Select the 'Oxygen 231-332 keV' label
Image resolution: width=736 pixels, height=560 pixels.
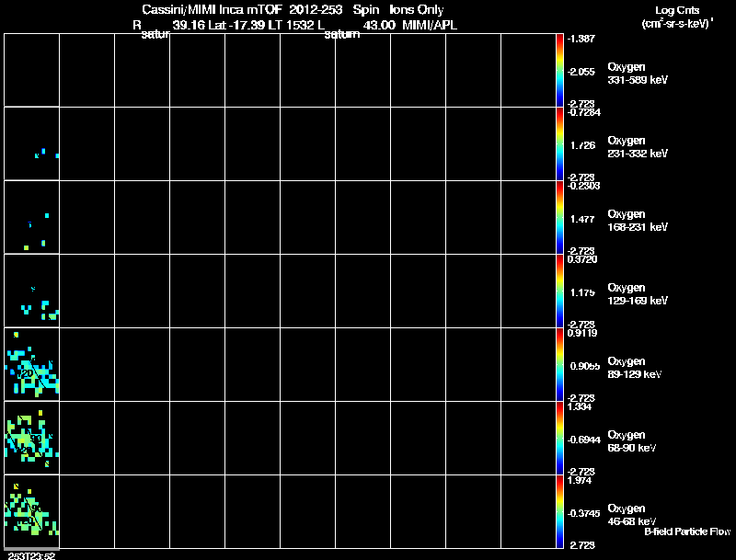click(x=638, y=147)
